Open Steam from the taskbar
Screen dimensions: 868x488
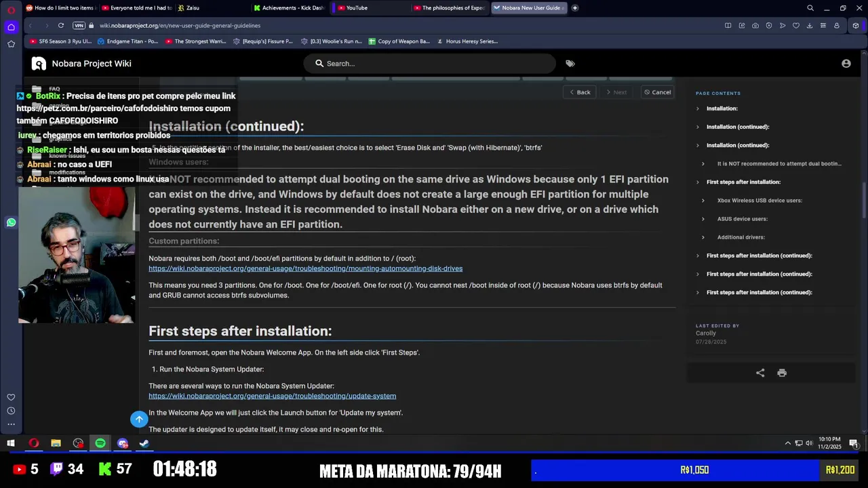pyautogui.click(x=144, y=443)
